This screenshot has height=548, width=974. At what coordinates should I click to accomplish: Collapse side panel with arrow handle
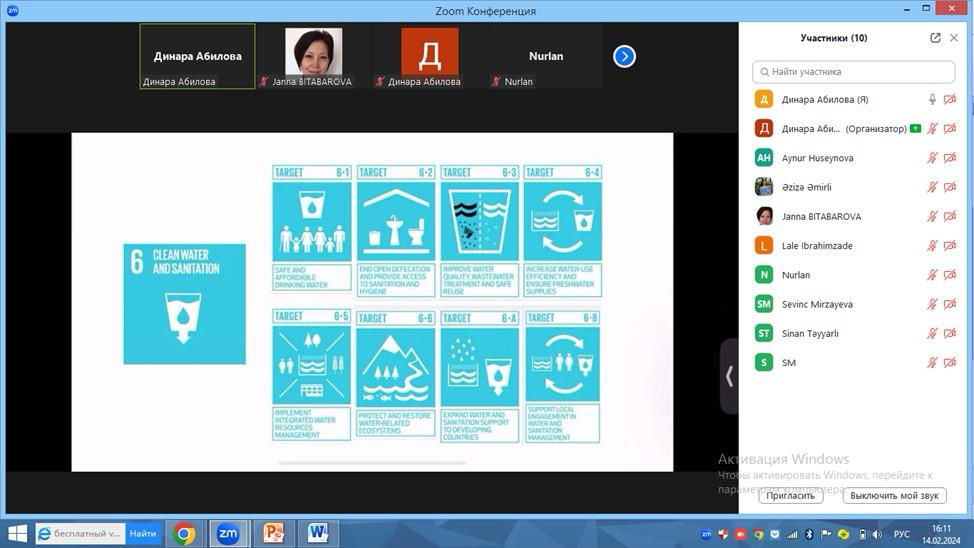tap(729, 376)
